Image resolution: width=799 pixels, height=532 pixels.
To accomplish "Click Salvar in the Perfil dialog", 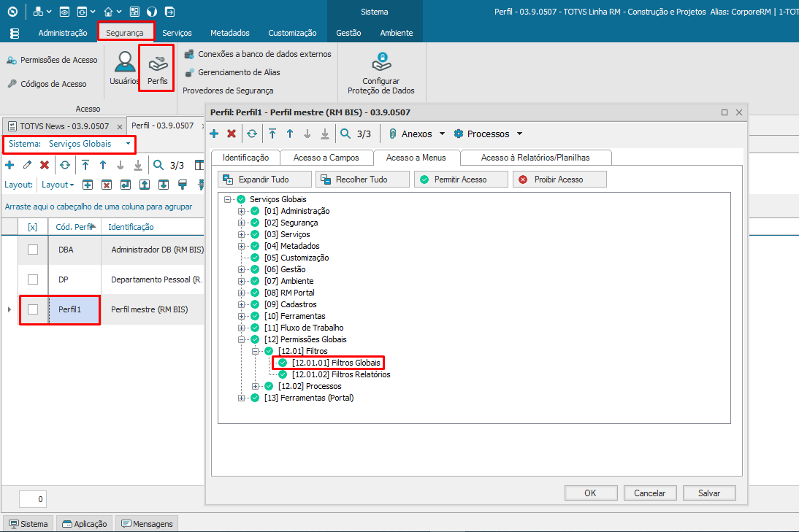I will [x=709, y=493].
